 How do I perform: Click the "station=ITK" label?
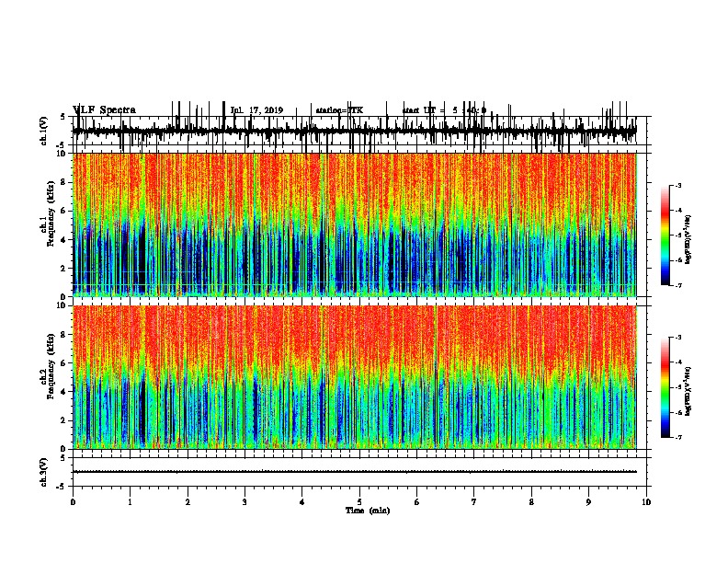pyautogui.click(x=339, y=110)
